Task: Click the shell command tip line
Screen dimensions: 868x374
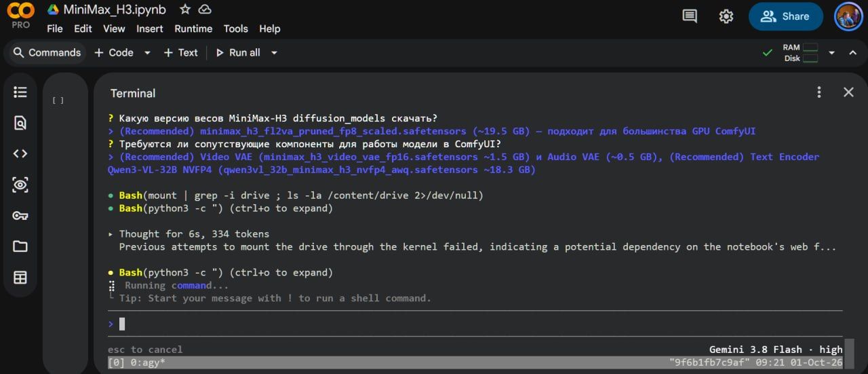Action: click(x=270, y=298)
